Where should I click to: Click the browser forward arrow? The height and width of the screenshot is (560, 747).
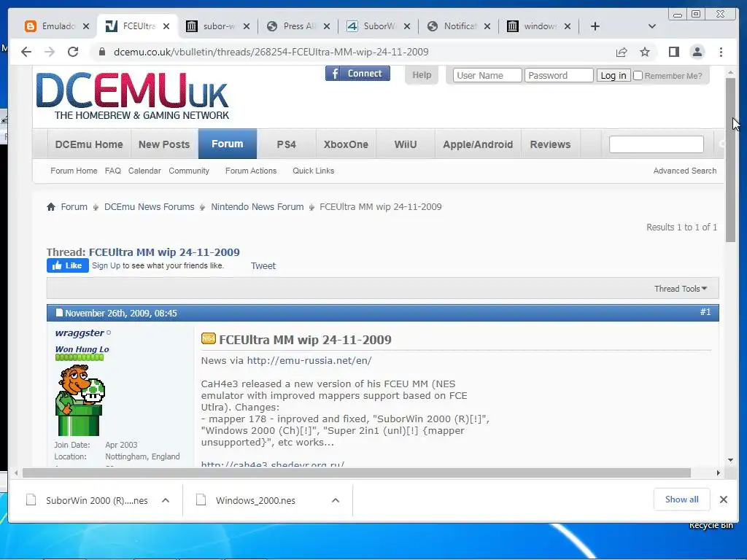point(50,52)
